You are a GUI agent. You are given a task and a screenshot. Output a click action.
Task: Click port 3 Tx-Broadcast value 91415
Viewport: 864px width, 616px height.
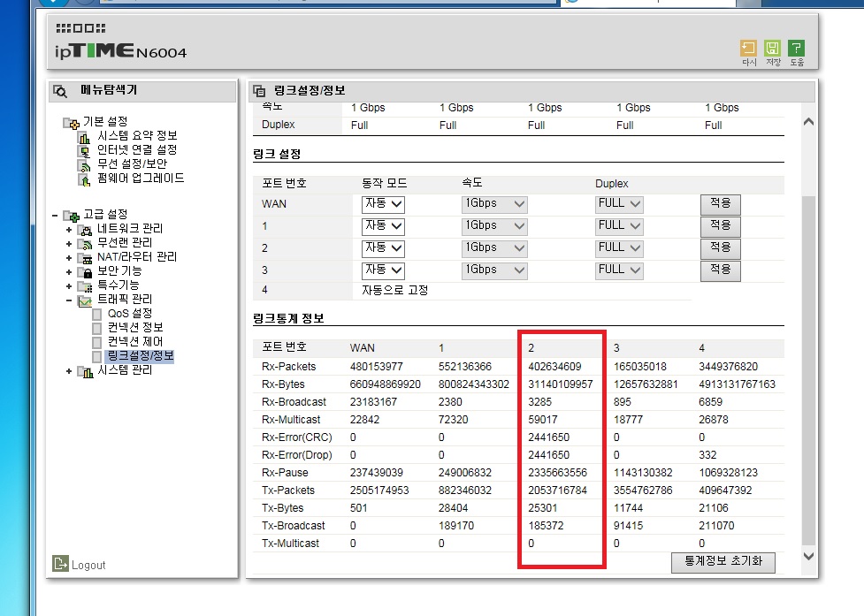pos(628,526)
